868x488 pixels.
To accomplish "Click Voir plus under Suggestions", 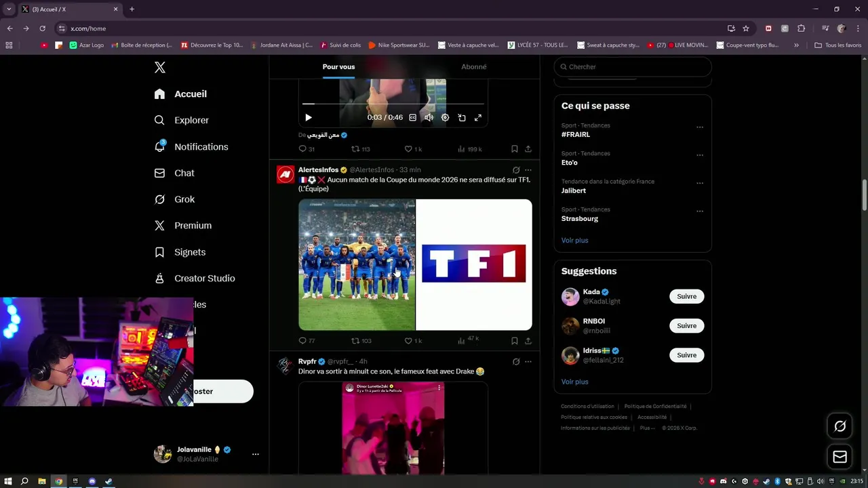I will click(x=574, y=382).
